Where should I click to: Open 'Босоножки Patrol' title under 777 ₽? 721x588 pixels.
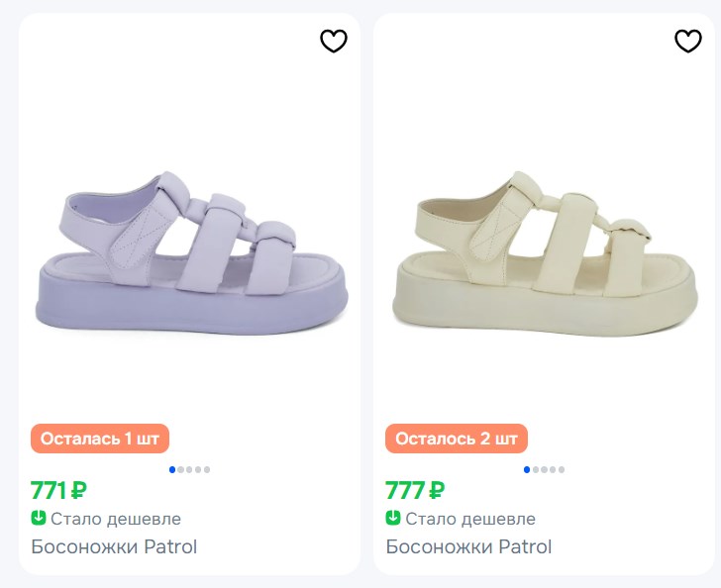468,546
